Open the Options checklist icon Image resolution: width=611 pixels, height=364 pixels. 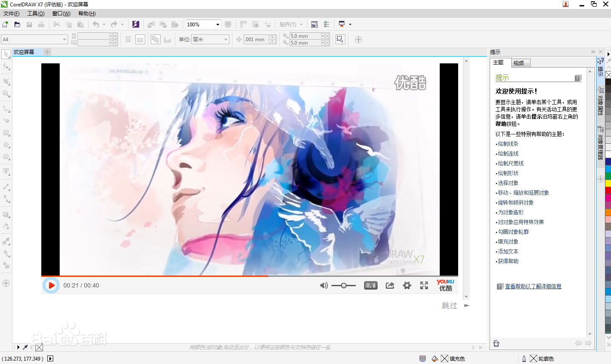point(327,25)
